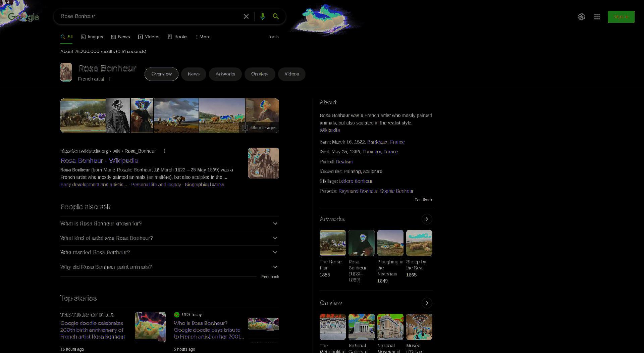Viewport: 644px width, 353px height.
Task: Select the Artworks chip
Action: coord(225,74)
